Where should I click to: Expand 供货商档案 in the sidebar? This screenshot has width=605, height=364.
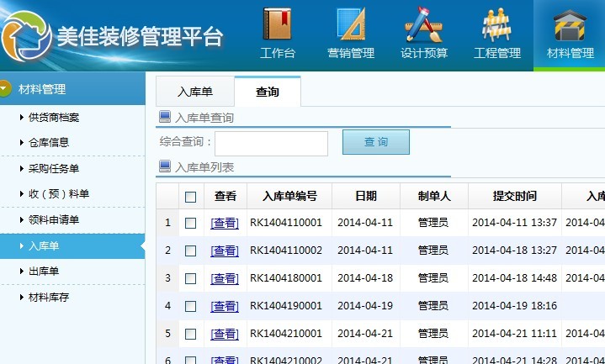click(x=55, y=117)
